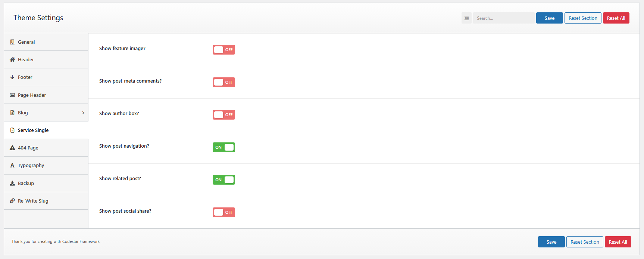Click the Typography letter icon
The image size is (644, 259).
click(12, 166)
